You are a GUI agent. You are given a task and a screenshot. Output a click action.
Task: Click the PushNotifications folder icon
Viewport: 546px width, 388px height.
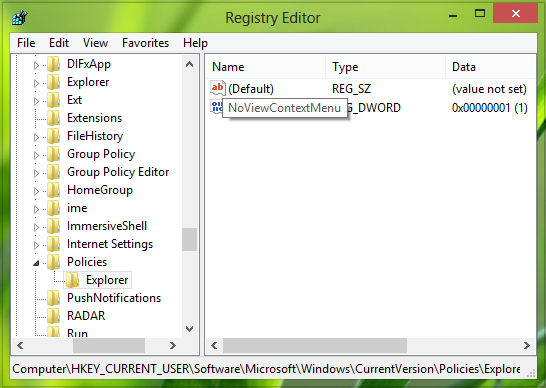click(54, 298)
